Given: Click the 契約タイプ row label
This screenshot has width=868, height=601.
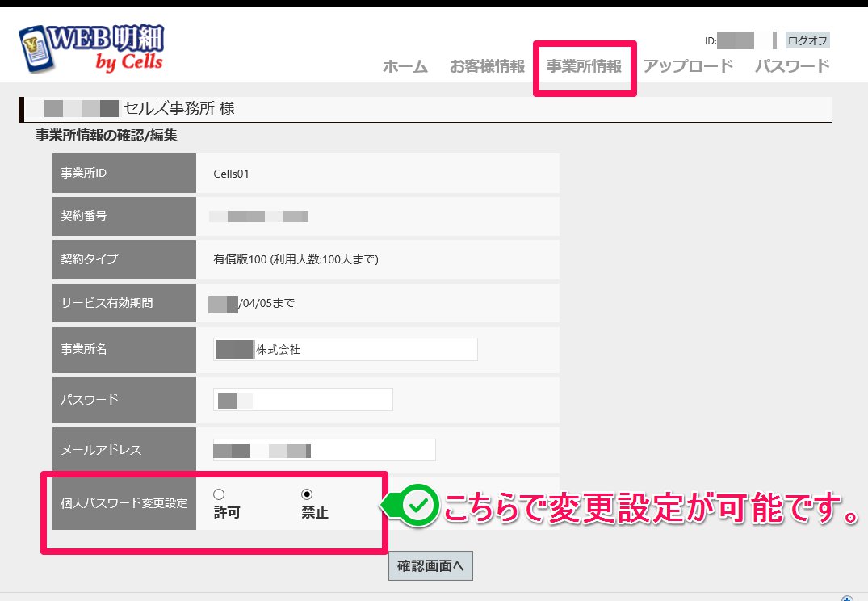Looking at the screenshot, I should coord(89,258).
